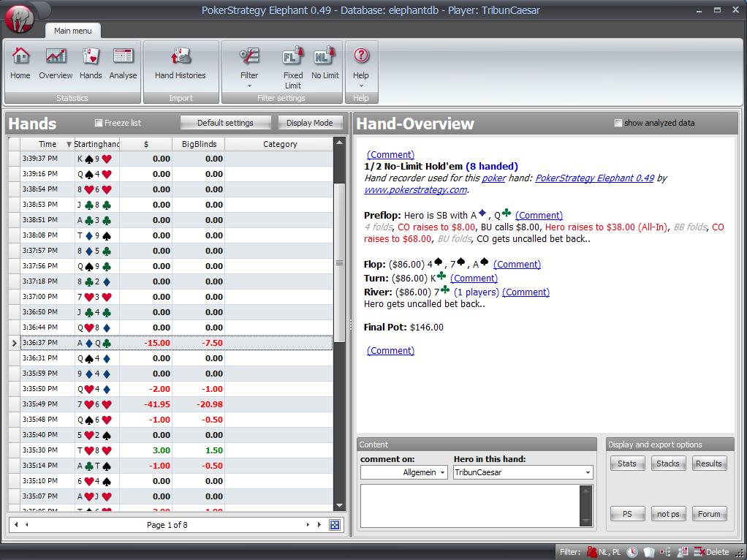Go to next page of hands
747x560 pixels.
click(x=308, y=525)
